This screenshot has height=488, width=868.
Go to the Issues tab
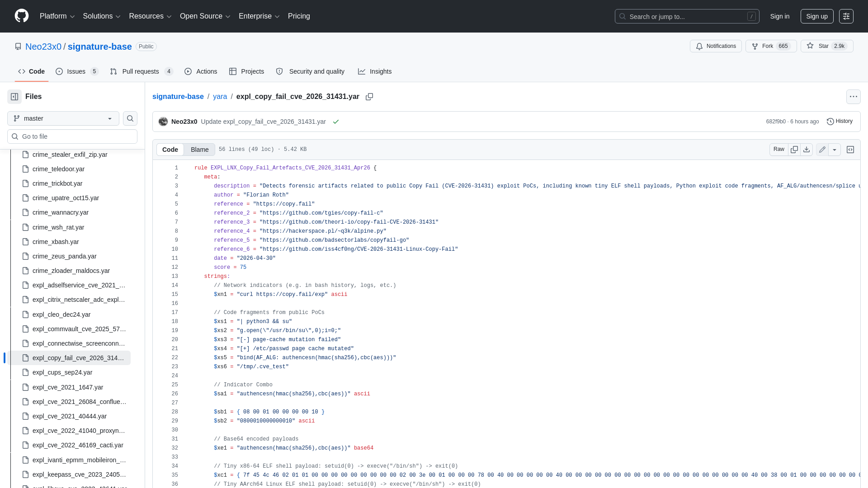[x=77, y=71]
